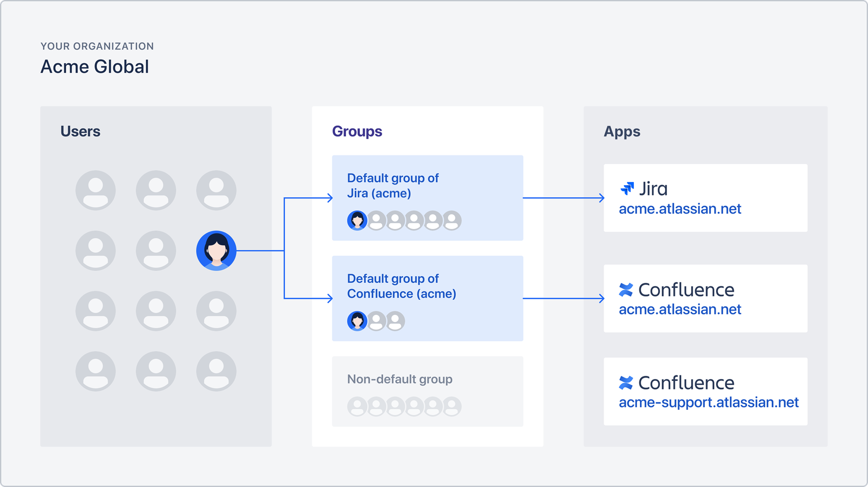Click the Users heading

80,131
